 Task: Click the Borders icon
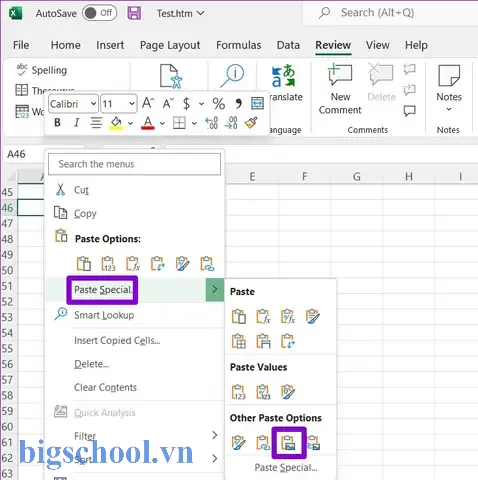coord(179,123)
